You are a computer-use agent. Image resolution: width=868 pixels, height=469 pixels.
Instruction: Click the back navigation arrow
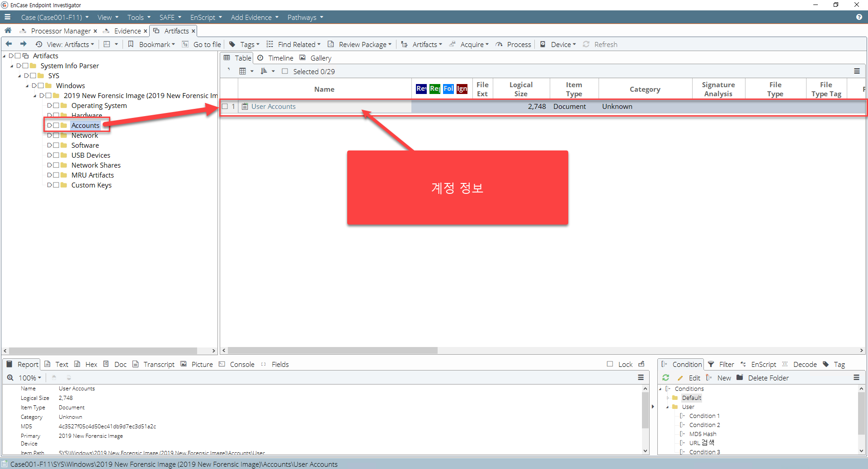point(9,44)
